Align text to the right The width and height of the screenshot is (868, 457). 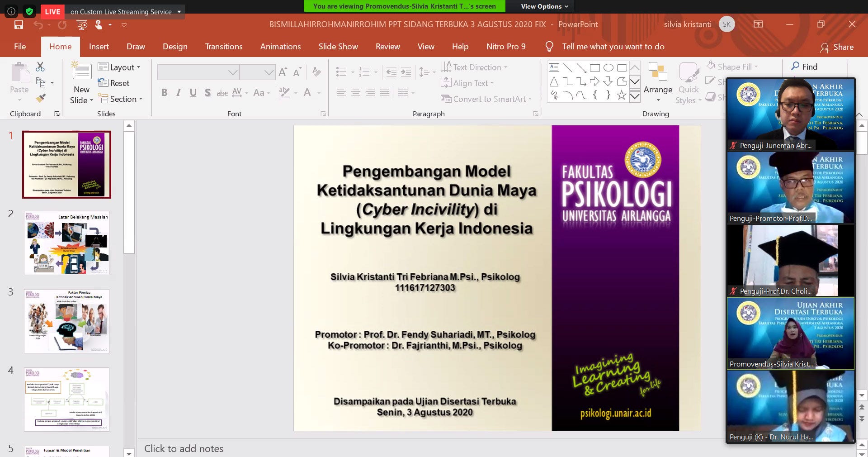pyautogui.click(x=370, y=93)
